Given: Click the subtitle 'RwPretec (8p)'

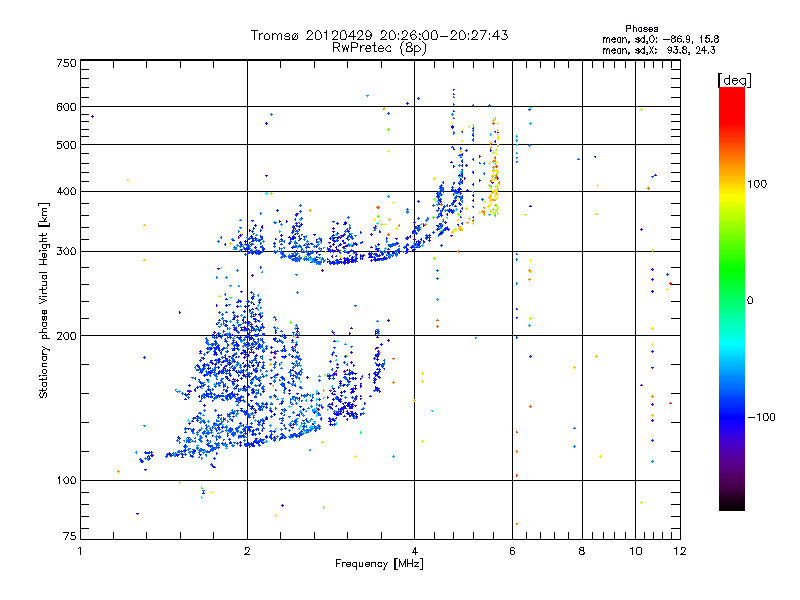Looking at the screenshot, I should [x=379, y=48].
